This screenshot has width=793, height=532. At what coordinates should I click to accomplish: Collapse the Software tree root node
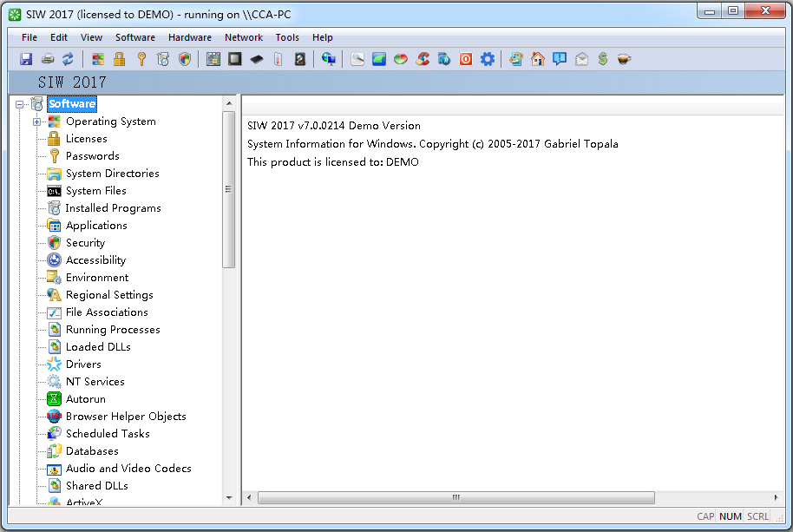pyautogui.click(x=19, y=104)
